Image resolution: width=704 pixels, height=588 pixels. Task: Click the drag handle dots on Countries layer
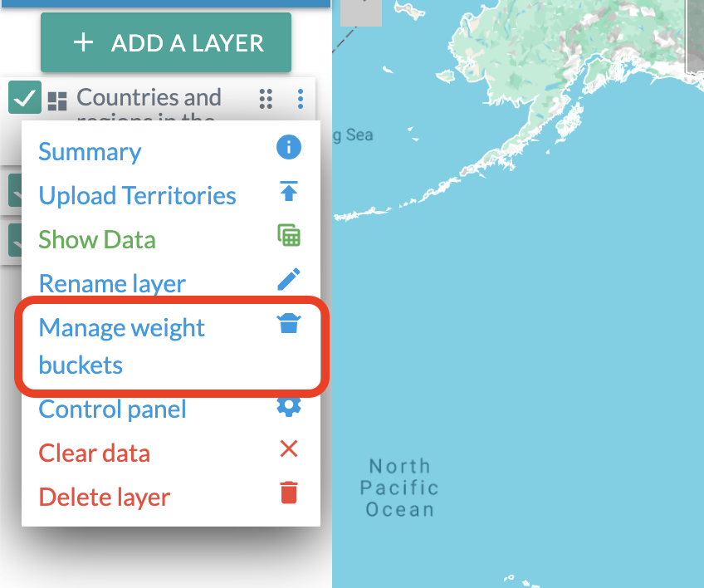point(266,99)
